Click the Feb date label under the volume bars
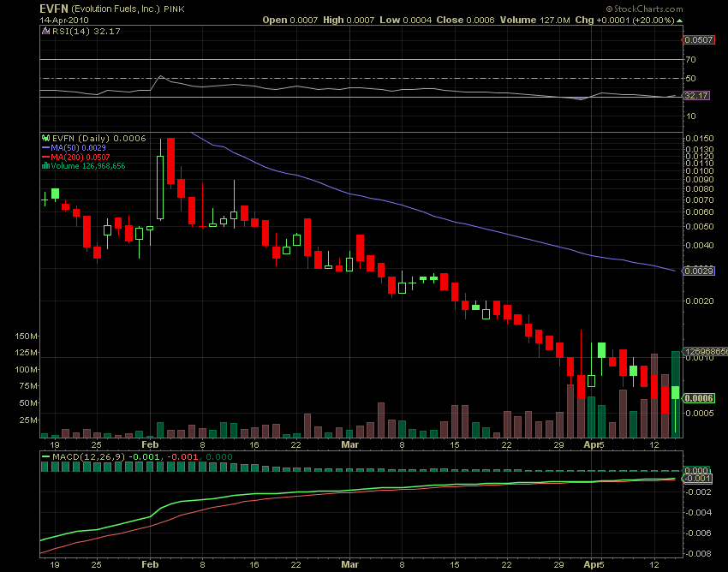 [150, 444]
